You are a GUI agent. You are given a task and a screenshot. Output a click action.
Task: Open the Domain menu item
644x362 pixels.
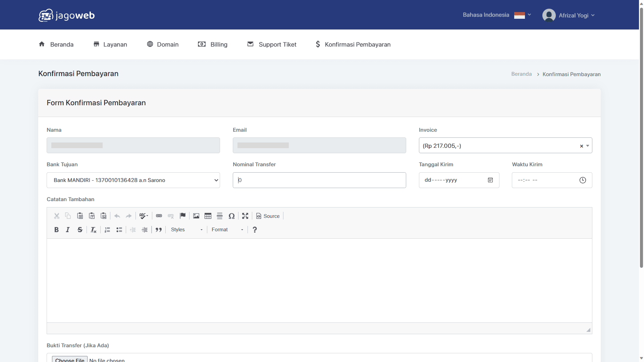[163, 44]
